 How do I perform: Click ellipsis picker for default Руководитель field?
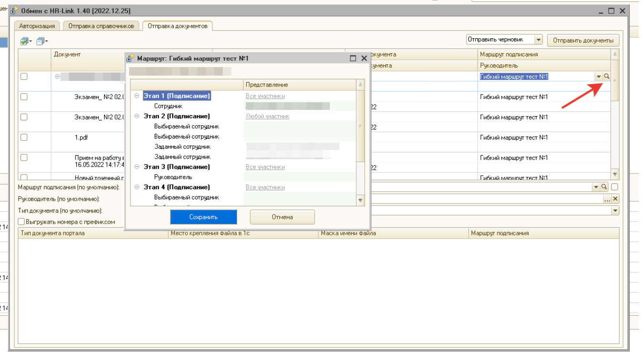608,199
